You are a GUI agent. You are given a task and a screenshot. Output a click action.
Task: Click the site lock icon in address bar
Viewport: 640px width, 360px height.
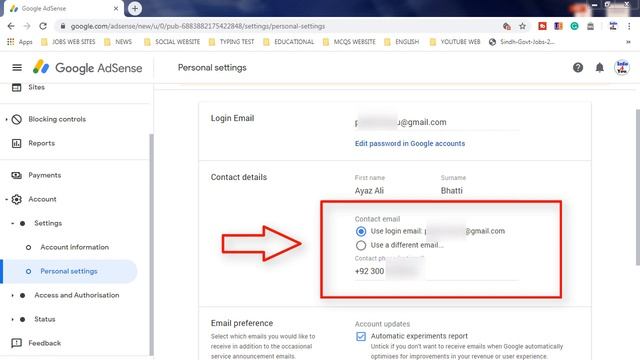pyautogui.click(x=62, y=26)
